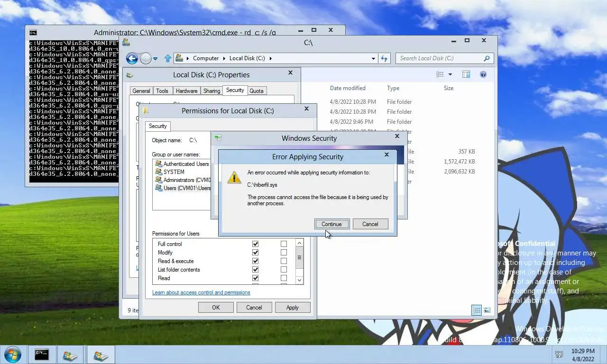This screenshot has width=607, height=364.
Task: Click drive icon in address bar
Action: (179, 58)
